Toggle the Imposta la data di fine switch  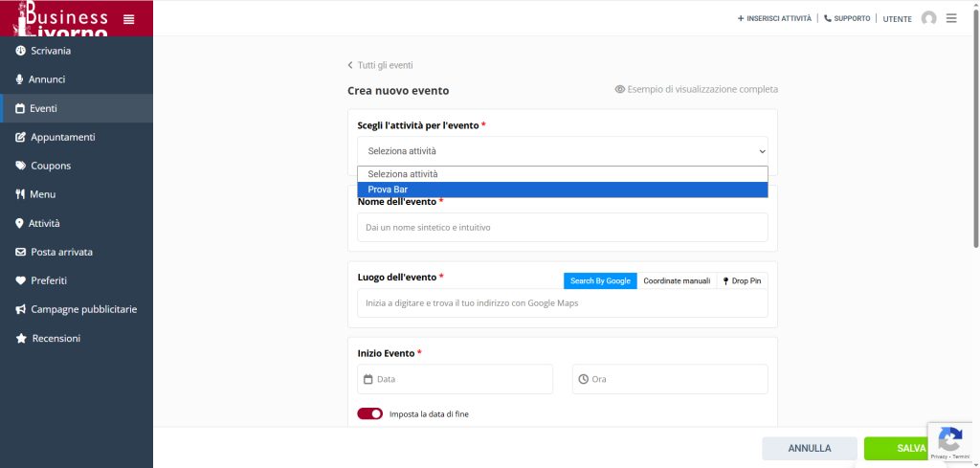(369, 414)
